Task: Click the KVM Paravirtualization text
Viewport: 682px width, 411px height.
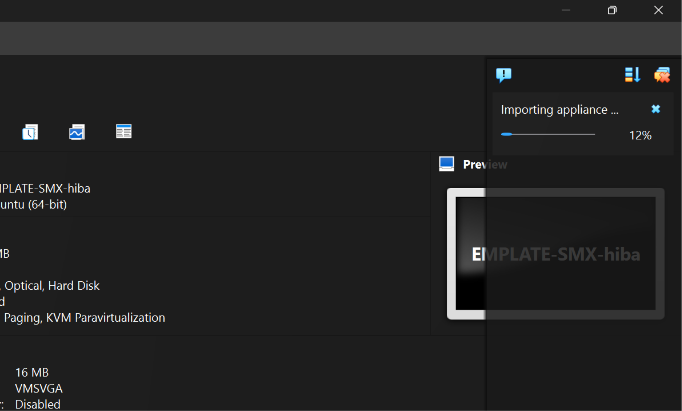Action: click(105, 318)
